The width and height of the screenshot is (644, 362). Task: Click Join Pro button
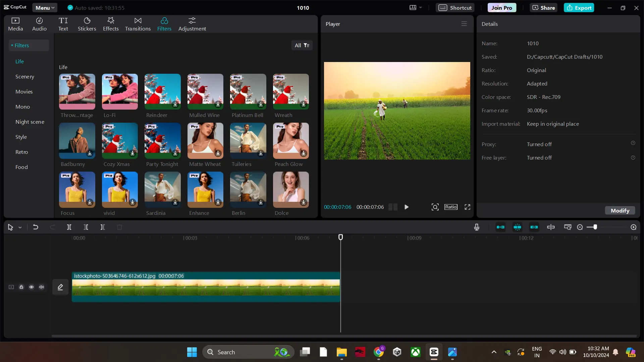pos(502,8)
